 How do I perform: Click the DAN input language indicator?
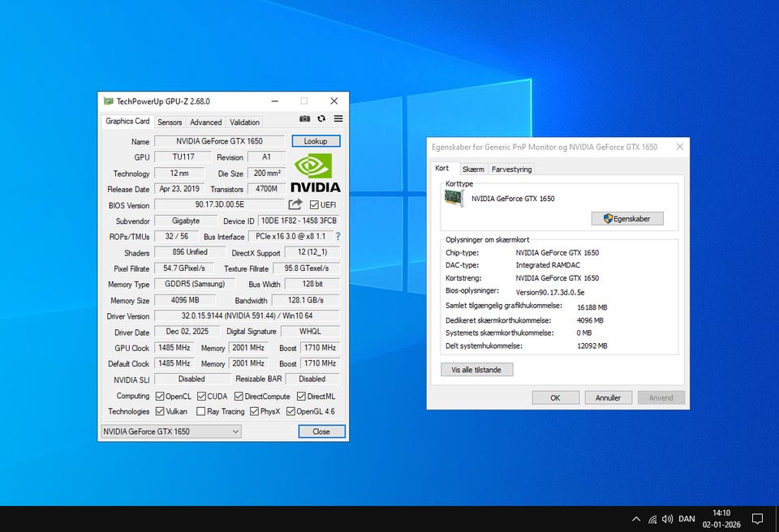click(686, 519)
